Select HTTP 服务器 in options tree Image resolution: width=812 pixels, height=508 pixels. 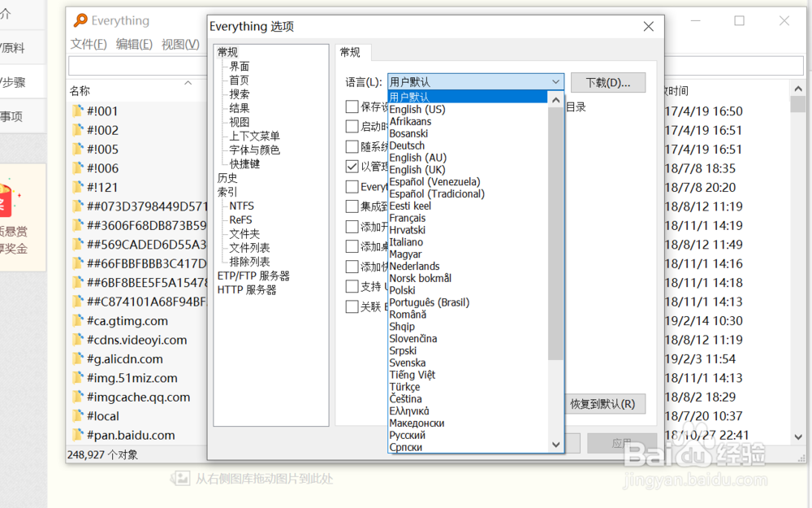coord(247,290)
